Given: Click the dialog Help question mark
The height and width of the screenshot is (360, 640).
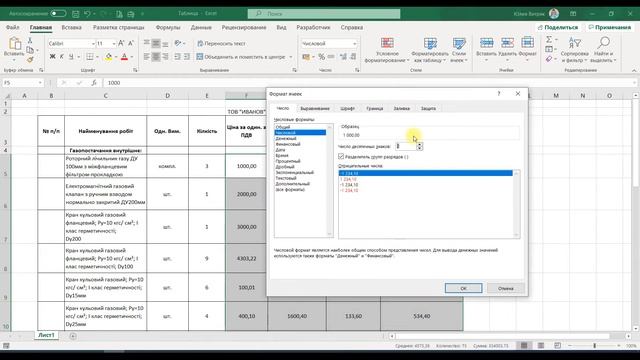Looking at the screenshot, I should (x=498, y=93).
